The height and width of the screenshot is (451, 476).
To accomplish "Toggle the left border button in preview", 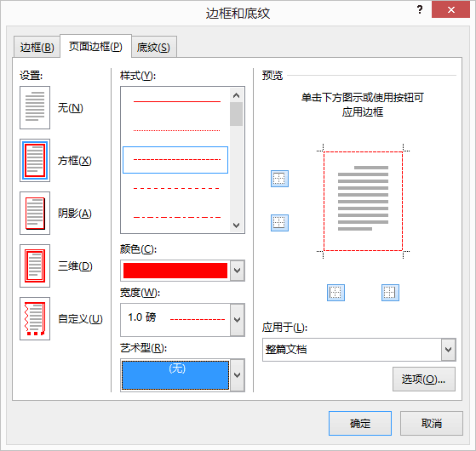I will click(335, 293).
